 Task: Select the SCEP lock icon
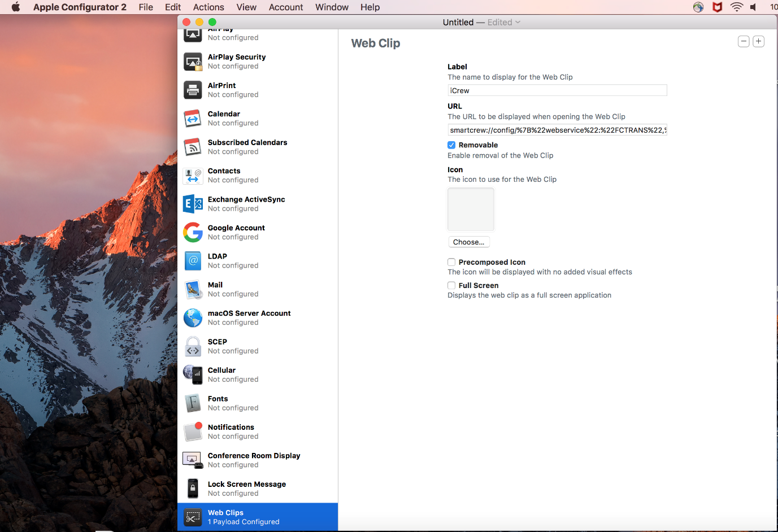(x=193, y=346)
